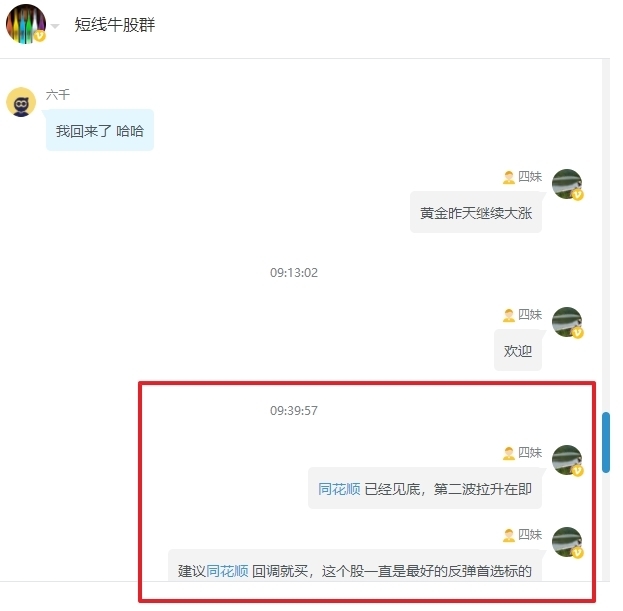
Task: Click the 四妹 name above 已经见底 message
Action: tap(530, 452)
